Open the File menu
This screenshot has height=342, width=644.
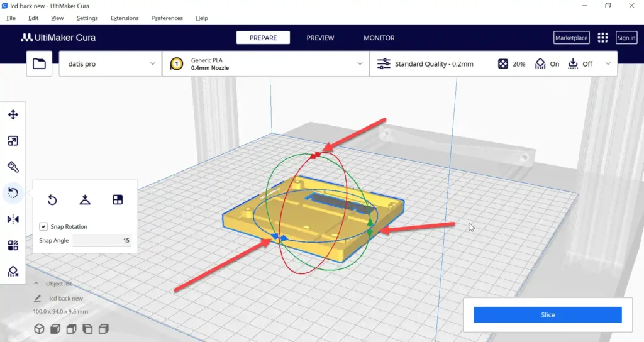pos(11,18)
